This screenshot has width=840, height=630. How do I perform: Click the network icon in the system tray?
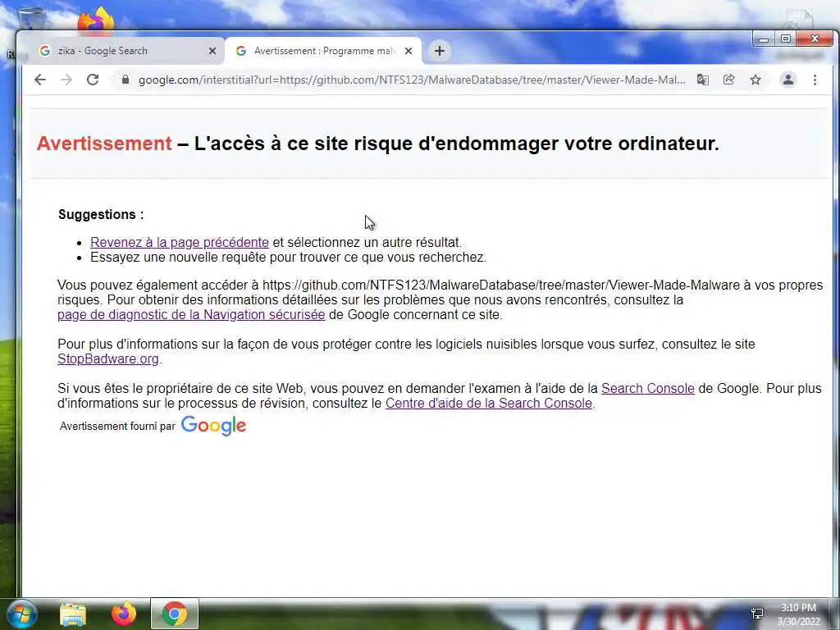[757, 614]
